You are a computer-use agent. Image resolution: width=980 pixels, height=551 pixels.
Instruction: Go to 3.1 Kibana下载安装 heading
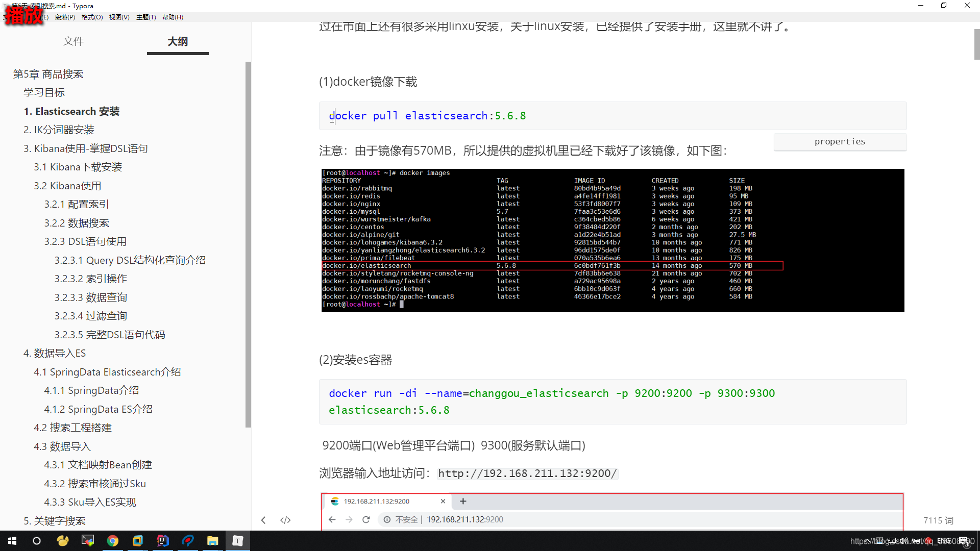pos(78,167)
